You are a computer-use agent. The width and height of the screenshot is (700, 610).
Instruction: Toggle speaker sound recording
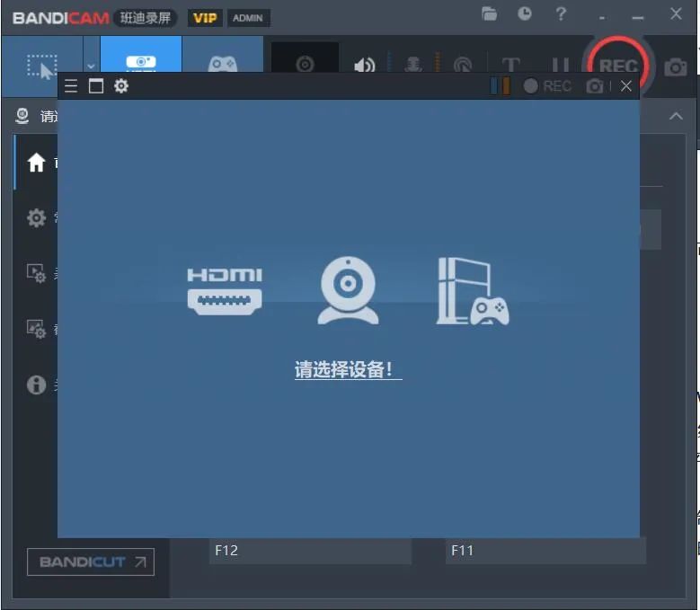[x=365, y=66]
